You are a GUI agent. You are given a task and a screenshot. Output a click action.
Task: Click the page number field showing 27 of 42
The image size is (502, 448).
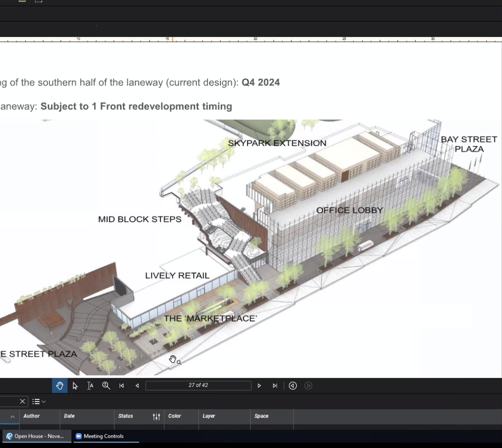198,386
